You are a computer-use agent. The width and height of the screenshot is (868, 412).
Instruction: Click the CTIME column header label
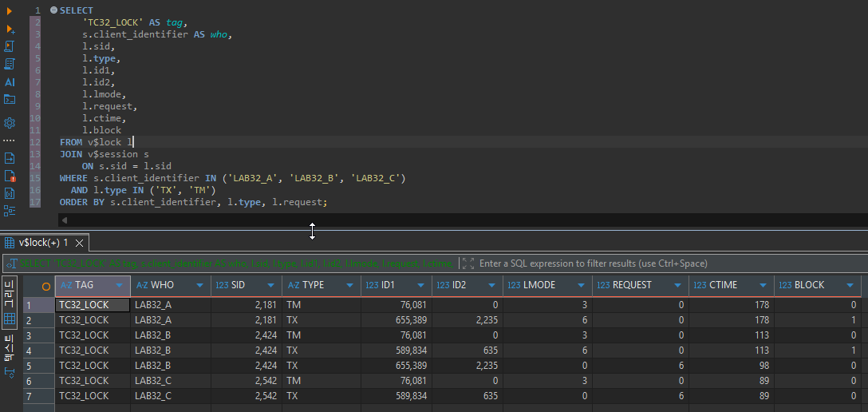click(x=723, y=285)
